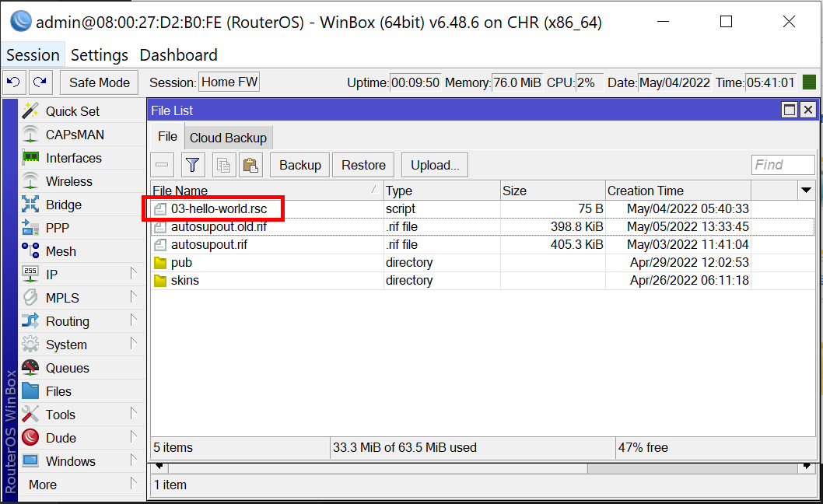
Task: Open Quick Set from sidebar
Action: (x=72, y=111)
